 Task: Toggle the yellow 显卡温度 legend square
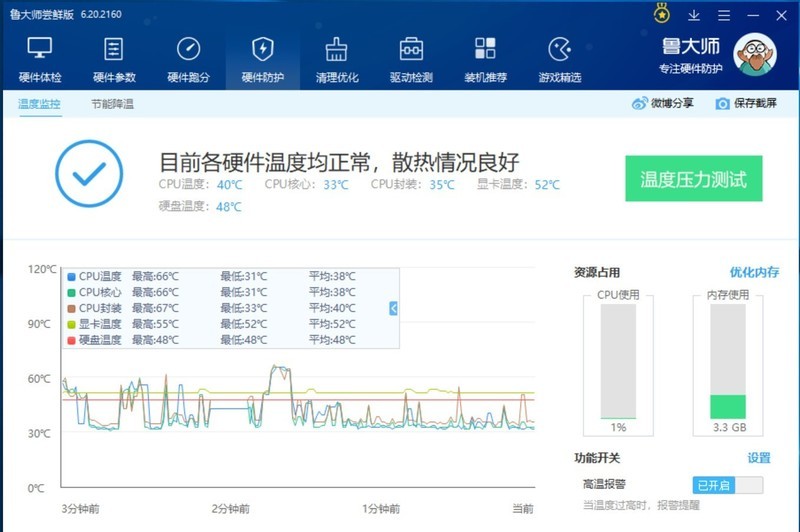71,324
